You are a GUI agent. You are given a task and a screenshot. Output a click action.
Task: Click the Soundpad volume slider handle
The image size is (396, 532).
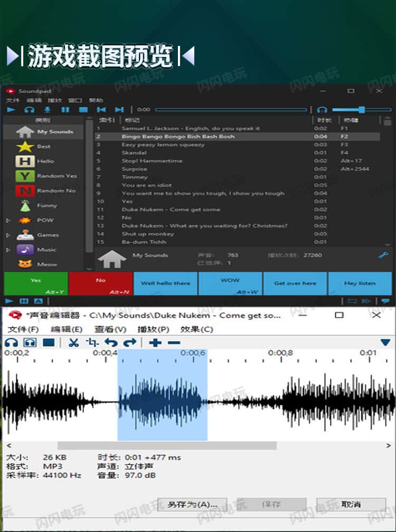362,110
